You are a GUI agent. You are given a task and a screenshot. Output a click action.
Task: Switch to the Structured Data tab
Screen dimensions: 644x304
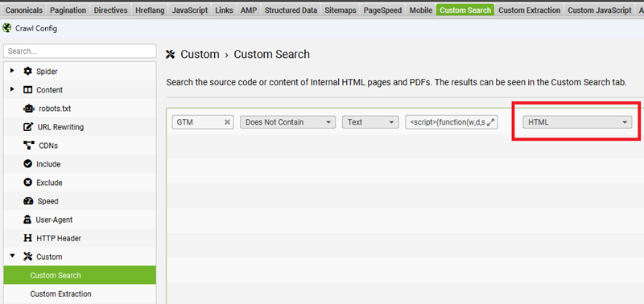[291, 10]
